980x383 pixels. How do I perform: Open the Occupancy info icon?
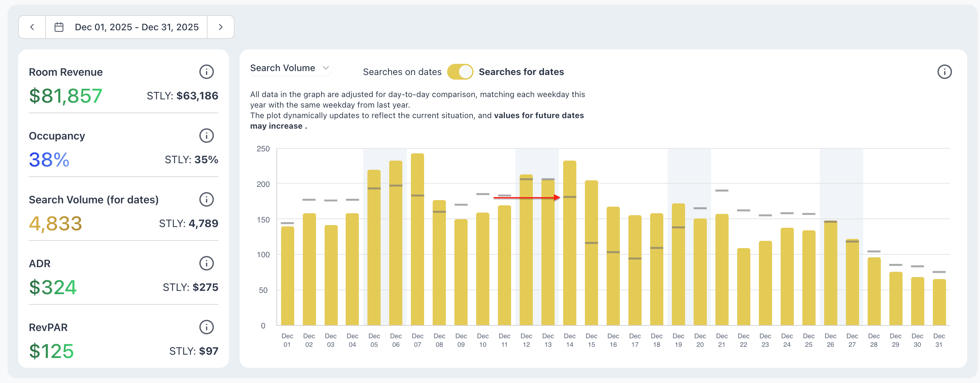tap(206, 136)
